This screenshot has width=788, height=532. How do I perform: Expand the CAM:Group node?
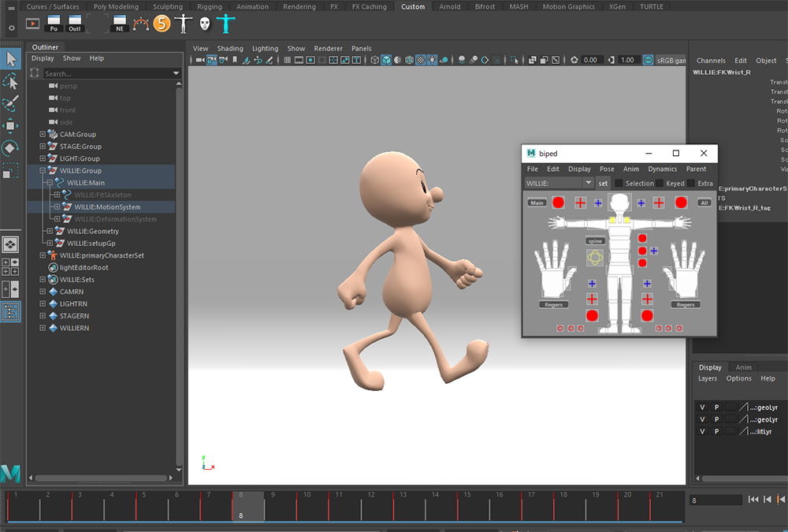click(43, 135)
